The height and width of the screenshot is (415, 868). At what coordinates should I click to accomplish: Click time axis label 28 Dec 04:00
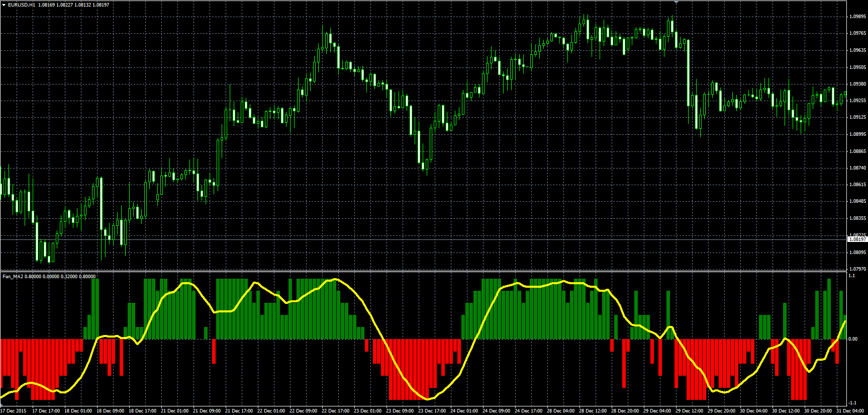[x=560, y=411]
